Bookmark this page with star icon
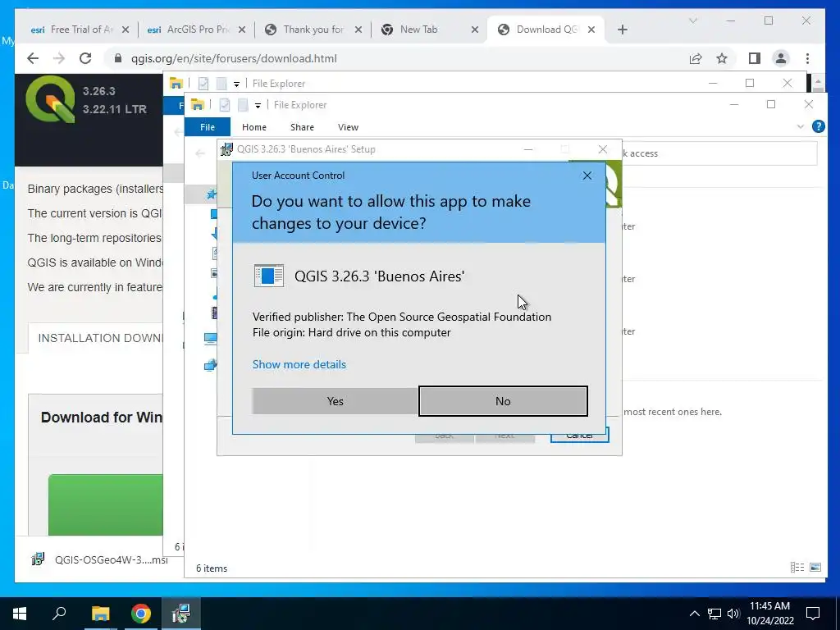 [722, 58]
